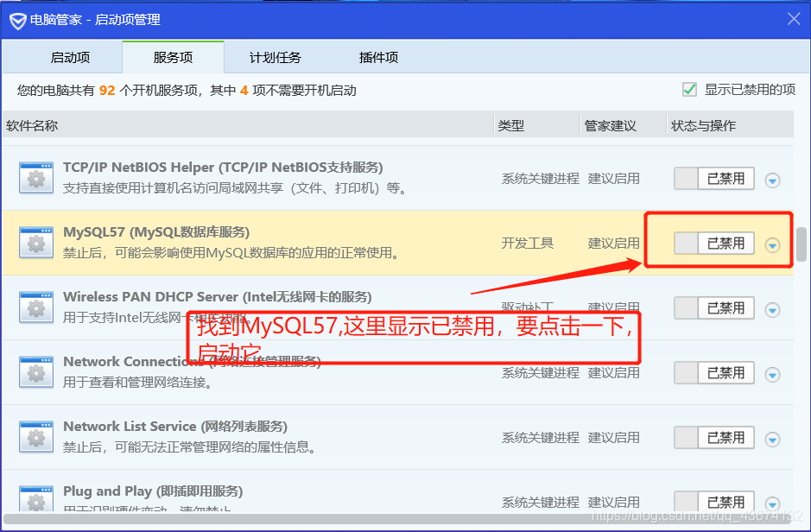This screenshot has width=811, height=532.
Task: Open dropdown arrow for Wireless PAN DHCP Server
Action: [773, 310]
